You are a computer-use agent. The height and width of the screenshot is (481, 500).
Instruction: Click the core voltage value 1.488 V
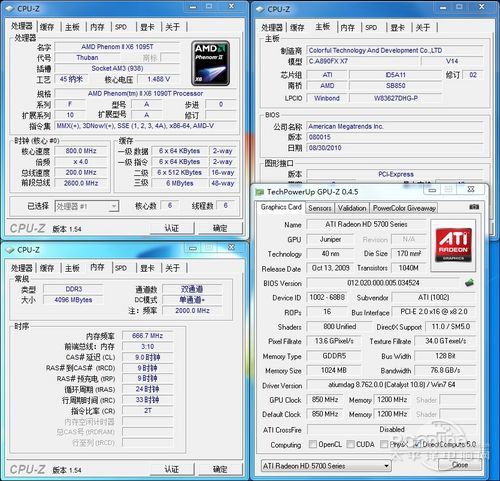159,79
